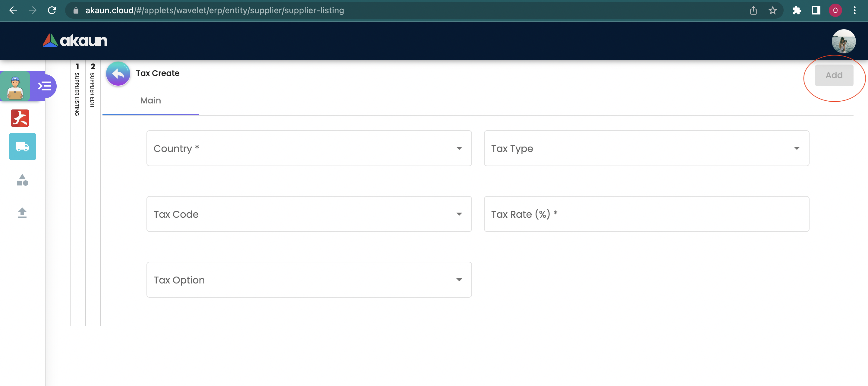Open the red running figure applet
868x386 pixels.
click(20, 118)
